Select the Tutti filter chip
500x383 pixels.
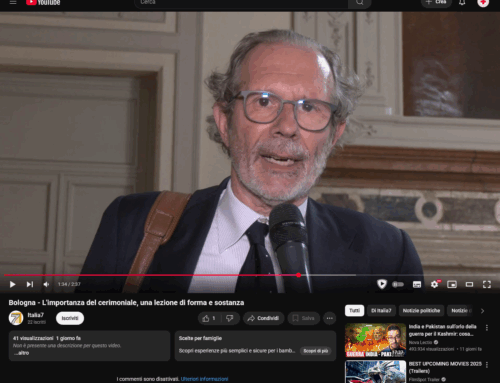354,310
